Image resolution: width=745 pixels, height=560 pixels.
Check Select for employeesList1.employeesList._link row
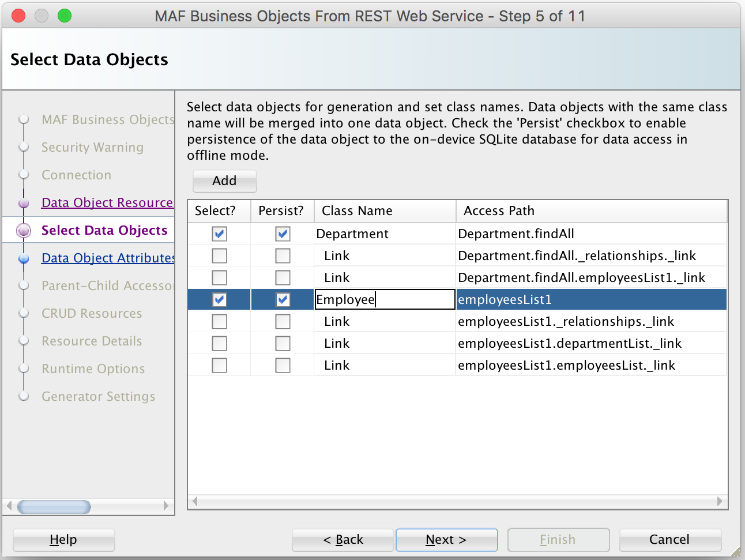coord(220,365)
